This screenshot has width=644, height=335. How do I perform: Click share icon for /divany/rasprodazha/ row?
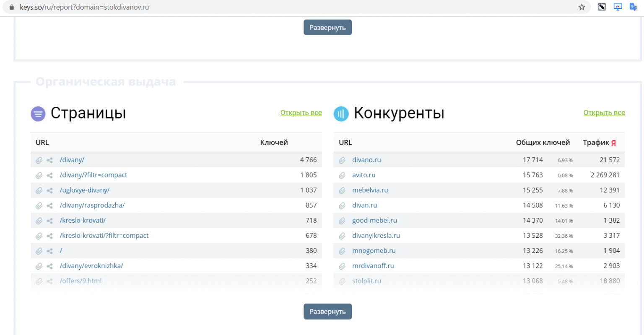point(50,206)
